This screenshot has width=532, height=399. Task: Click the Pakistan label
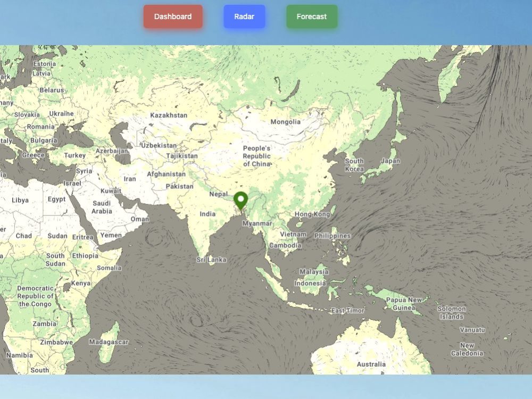tap(179, 186)
